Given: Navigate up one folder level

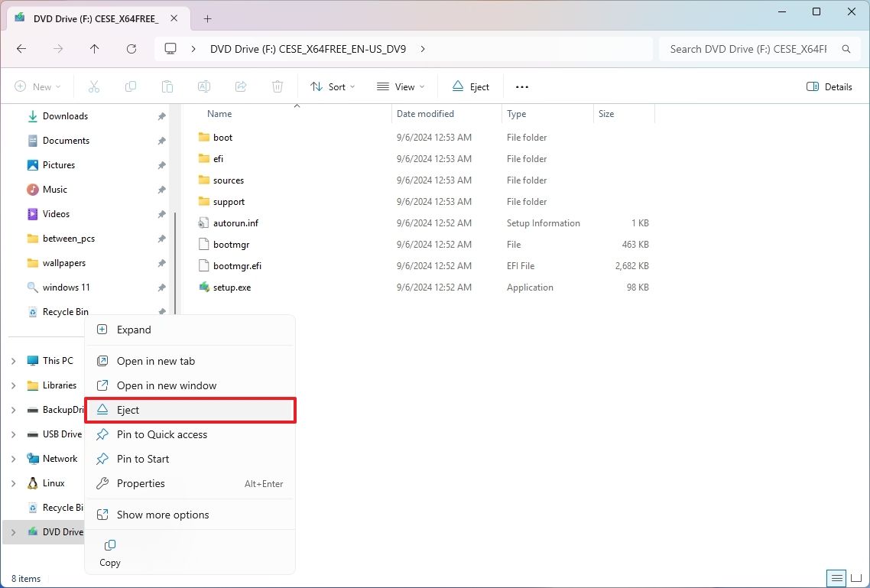Looking at the screenshot, I should point(94,48).
